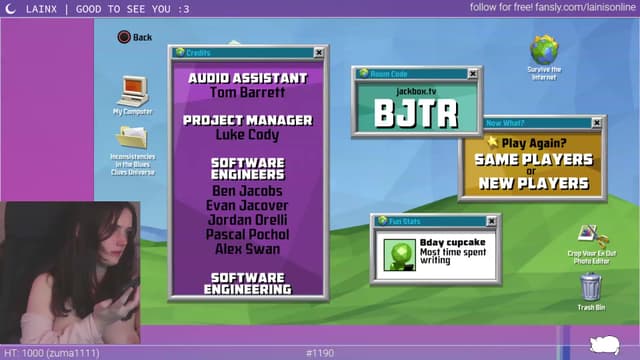Click the BJTR room code
The image size is (640, 360).
[x=416, y=114]
